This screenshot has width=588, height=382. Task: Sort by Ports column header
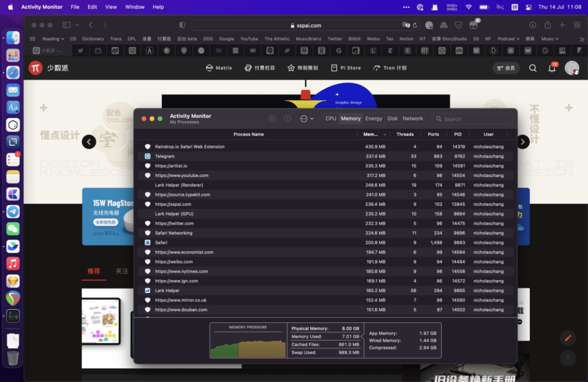coord(433,134)
